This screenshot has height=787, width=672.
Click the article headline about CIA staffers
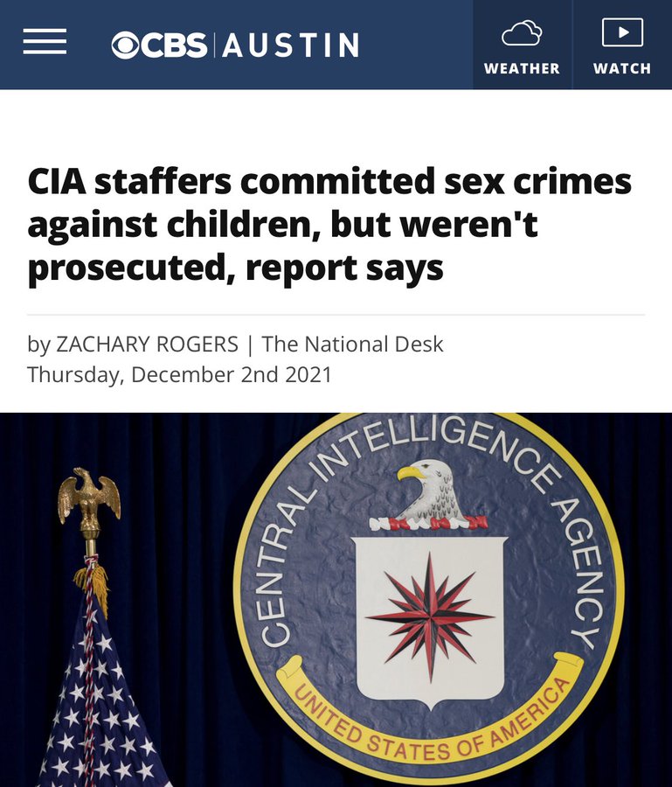[x=329, y=225]
